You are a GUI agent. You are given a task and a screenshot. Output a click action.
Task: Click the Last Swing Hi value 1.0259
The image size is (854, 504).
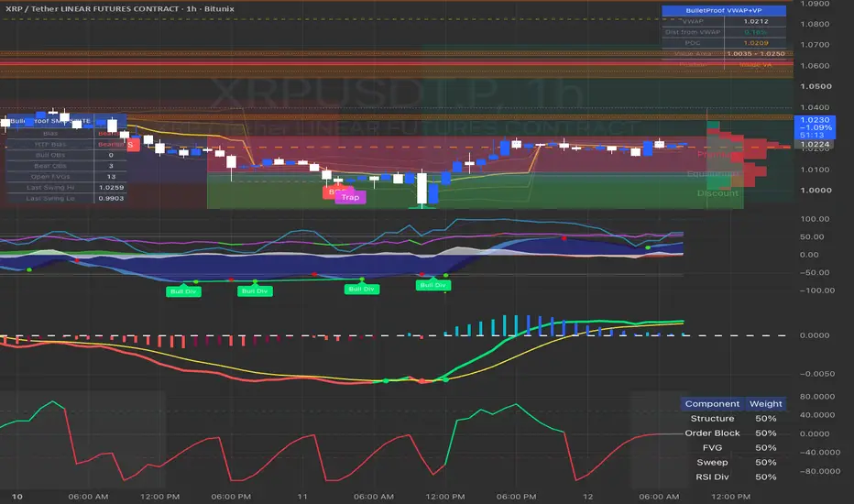(111, 188)
